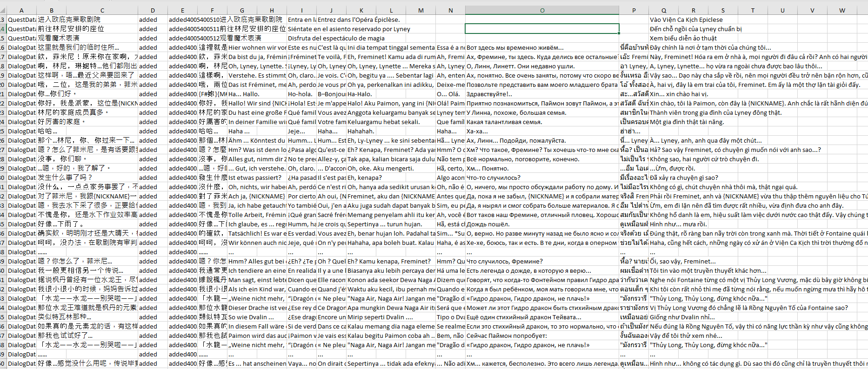The image size is (868, 369).
Task: Click German cell 'Ist etwas passiert?'
Action: click(255, 178)
